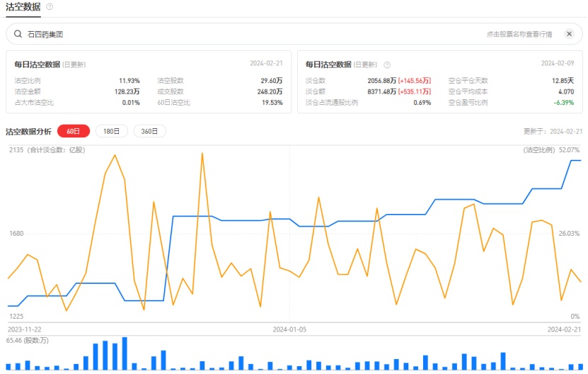Click the 空仓平均成本 value 4.070
Screen dimensions: 588x374
566,91
